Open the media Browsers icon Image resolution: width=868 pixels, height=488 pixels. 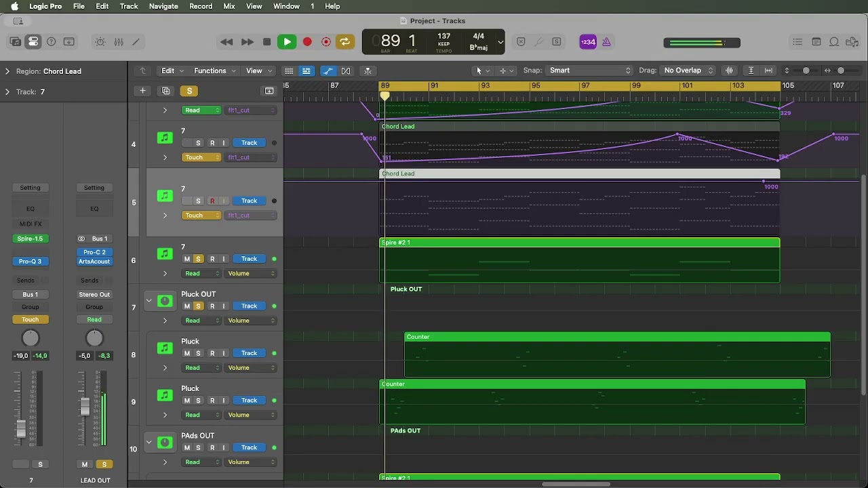click(x=852, y=42)
